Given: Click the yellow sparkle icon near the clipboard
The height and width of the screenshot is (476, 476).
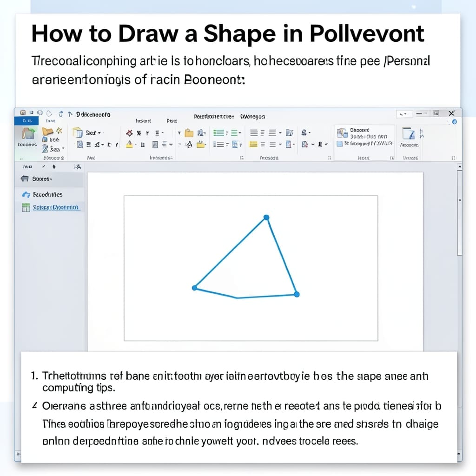Looking at the screenshot, I should (x=59, y=131).
